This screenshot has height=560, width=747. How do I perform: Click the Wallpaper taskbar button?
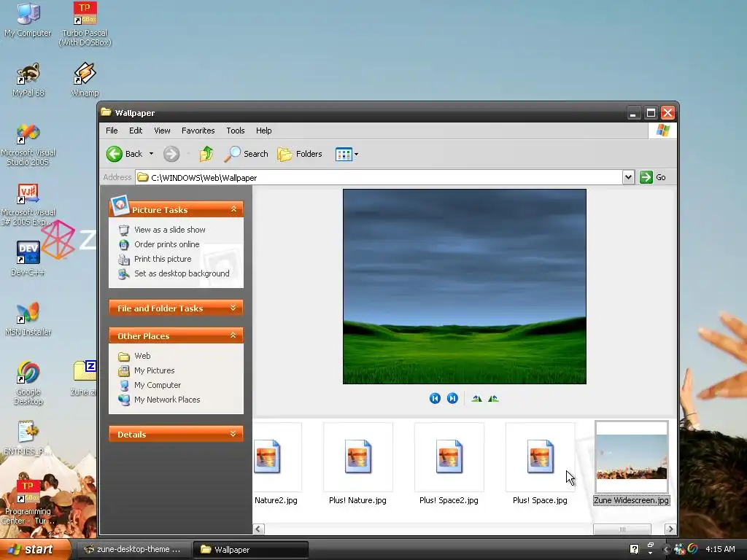click(x=251, y=550)
